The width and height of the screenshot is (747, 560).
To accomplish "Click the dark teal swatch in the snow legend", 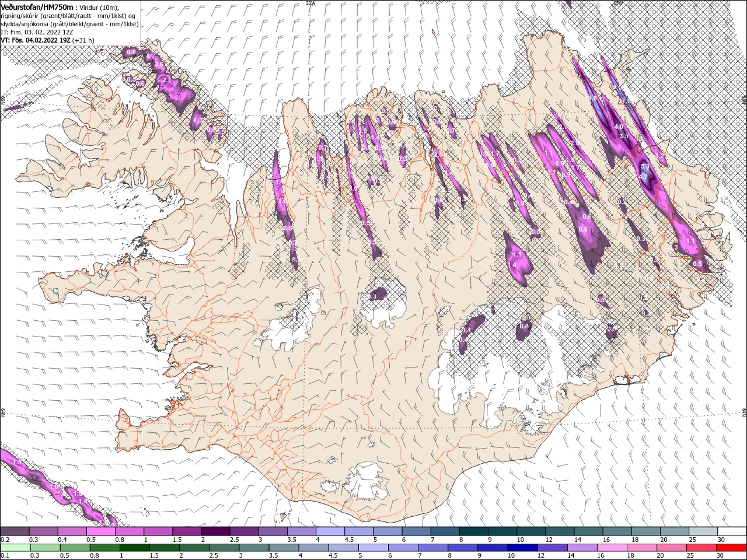I will [474, 531].
